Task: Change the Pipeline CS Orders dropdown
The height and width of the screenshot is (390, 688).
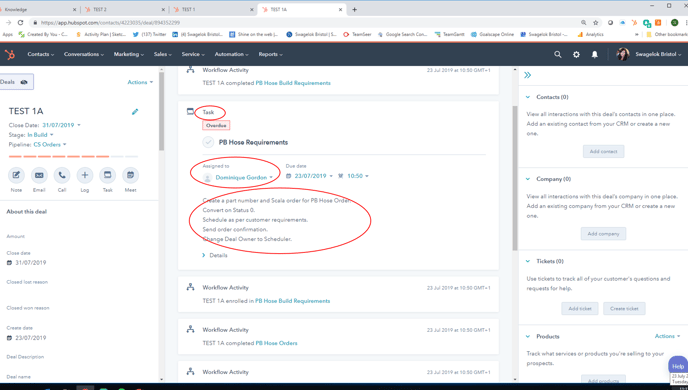Action: (50, 144)
